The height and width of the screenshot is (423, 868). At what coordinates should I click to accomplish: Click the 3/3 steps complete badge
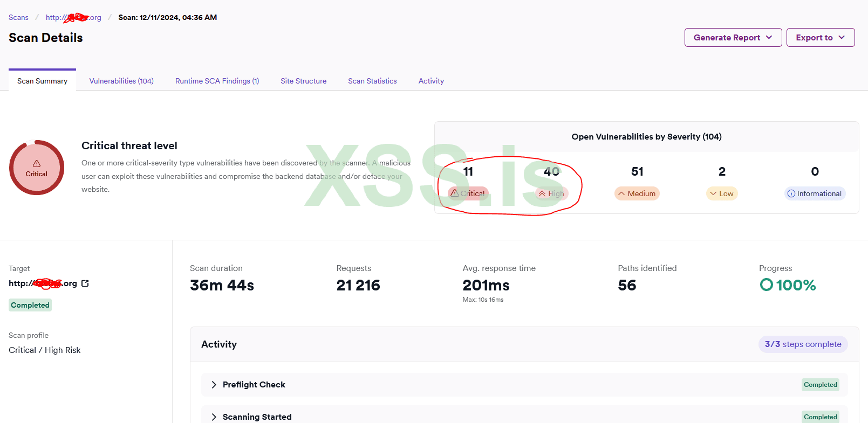click(803, 344)
